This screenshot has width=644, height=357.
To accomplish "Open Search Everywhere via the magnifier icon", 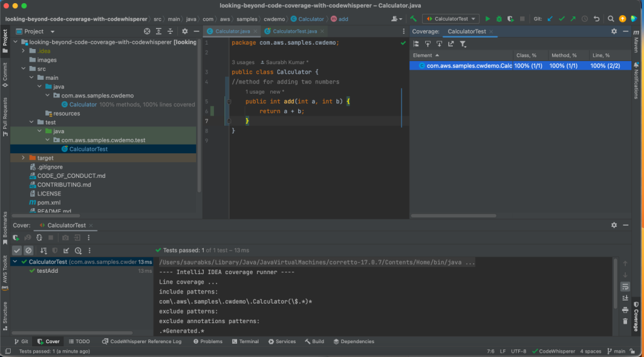I will [x=611, y=19].
